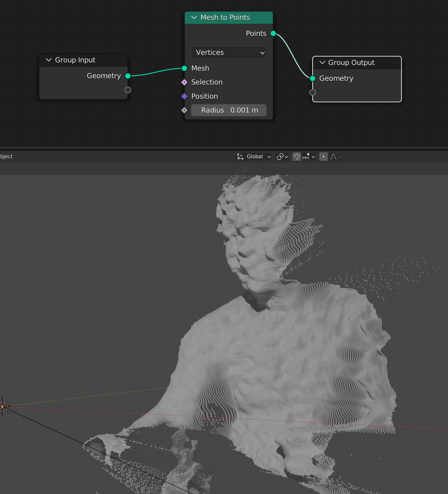448x494 pixels.
Task: Open the Global transform orientation dropdown
Action: (x=254, y=156)
